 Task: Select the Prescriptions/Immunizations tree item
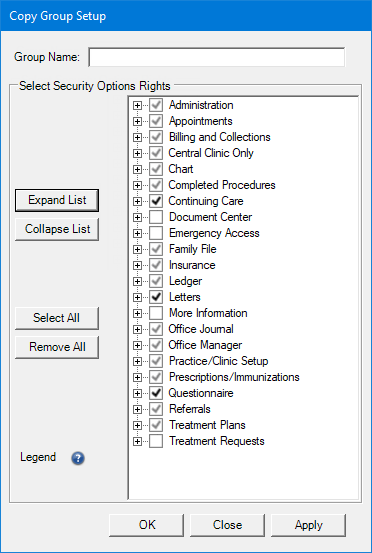pos(234,377)
